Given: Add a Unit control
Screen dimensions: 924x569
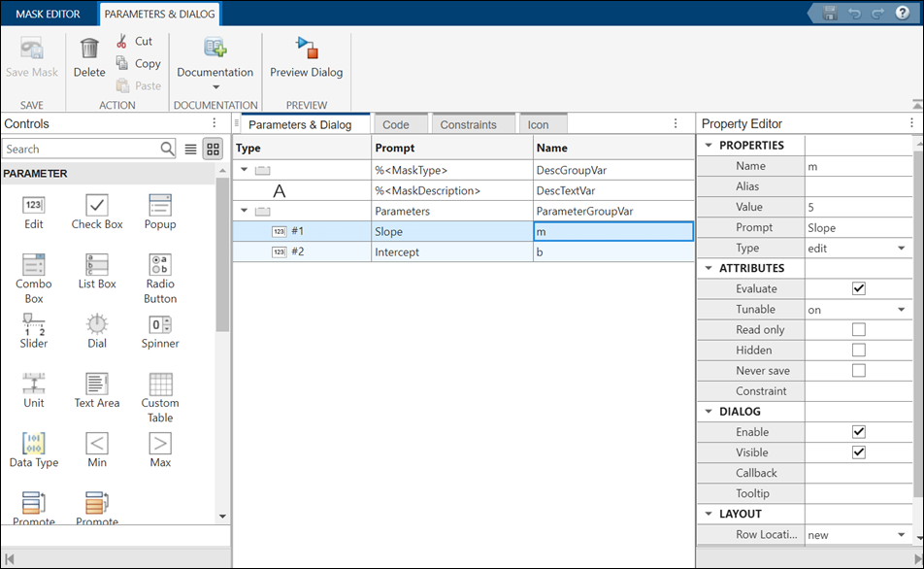Looking at the screenshot, I should point(34,391).
